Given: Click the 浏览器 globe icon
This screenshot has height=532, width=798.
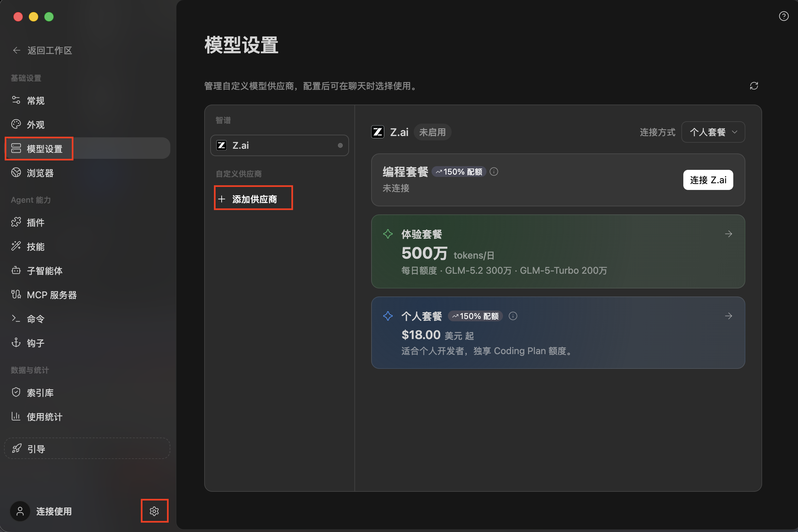Looking at the screenshot, I should [16, 172].
